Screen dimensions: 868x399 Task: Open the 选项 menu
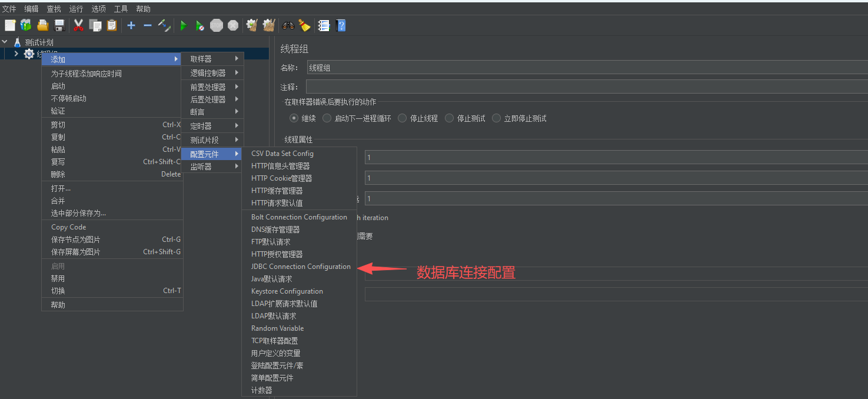99,9
